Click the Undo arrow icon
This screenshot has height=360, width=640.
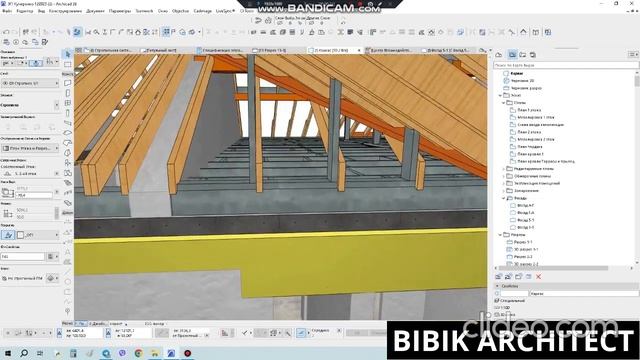point(6,32)
